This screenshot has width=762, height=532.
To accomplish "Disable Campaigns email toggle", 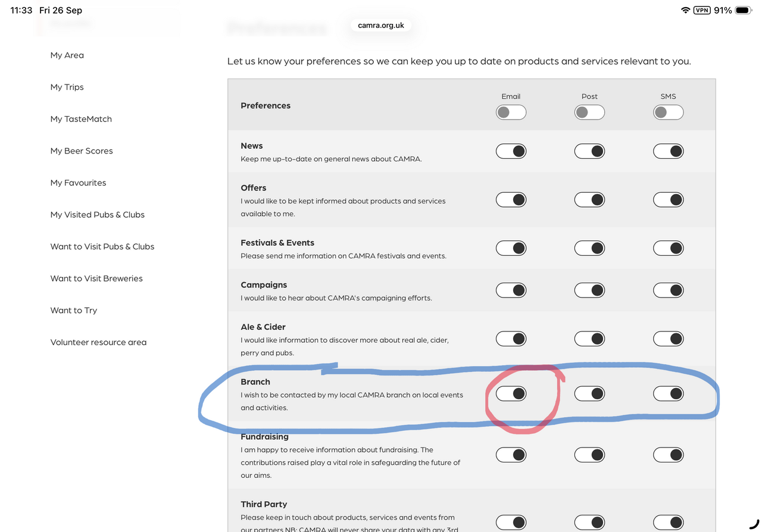I will [x=511, y=290].
